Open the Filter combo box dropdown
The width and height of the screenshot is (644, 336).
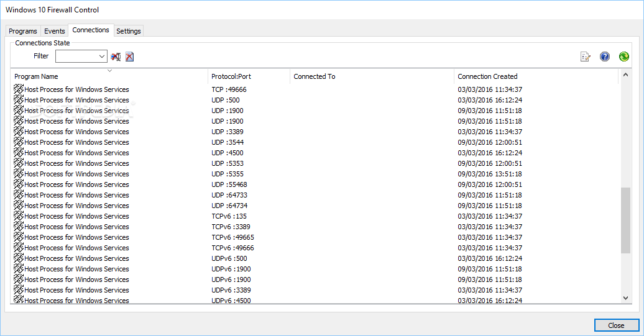[x=102, y=57]
